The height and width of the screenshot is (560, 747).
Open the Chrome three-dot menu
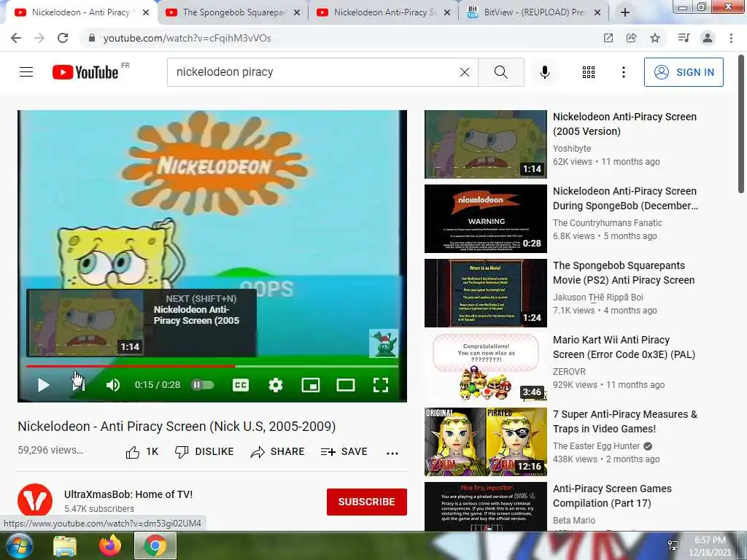pos(731,38)
